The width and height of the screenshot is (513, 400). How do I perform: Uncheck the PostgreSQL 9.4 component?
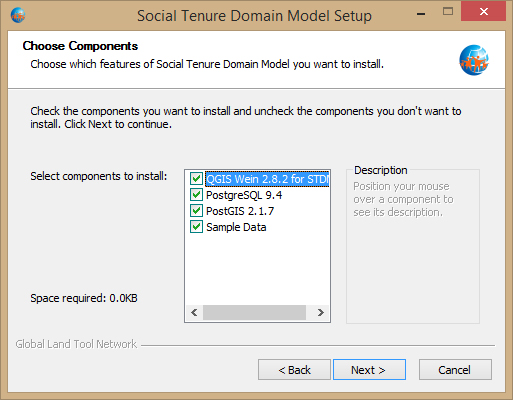[x=196, y=195]
